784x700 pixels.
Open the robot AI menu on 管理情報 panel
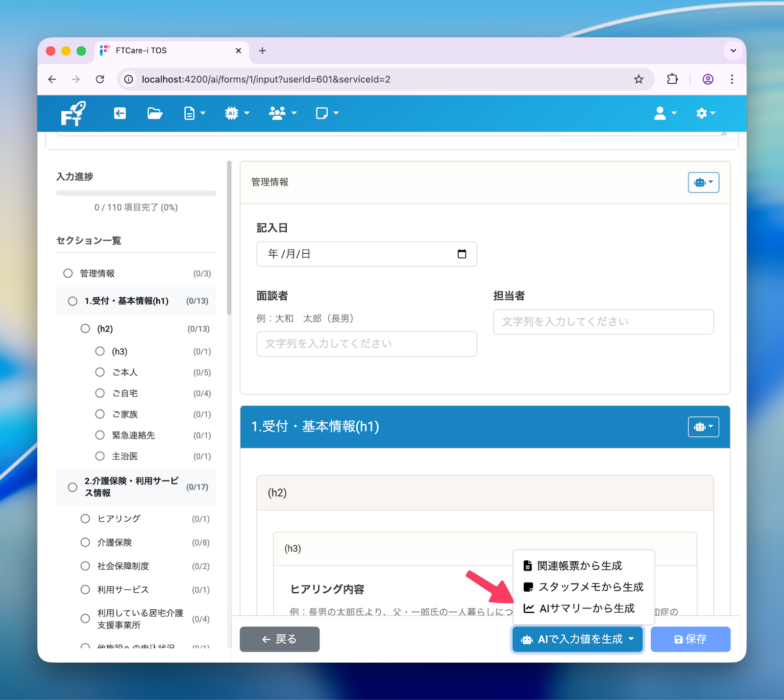703,182
